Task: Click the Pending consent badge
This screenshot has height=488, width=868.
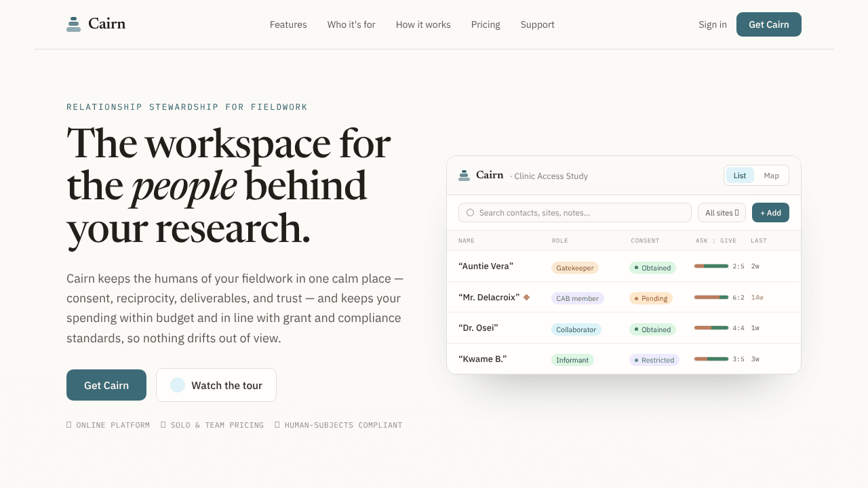Action: tap(651, 298)
